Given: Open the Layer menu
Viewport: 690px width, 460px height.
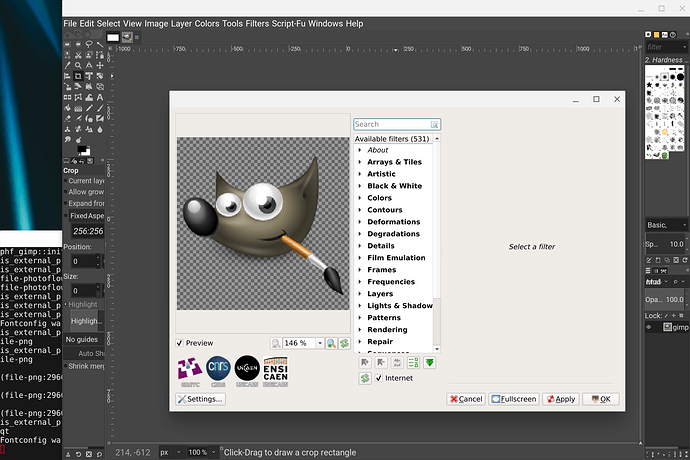Looking at the screenshot, I should (x=181, y=24).
